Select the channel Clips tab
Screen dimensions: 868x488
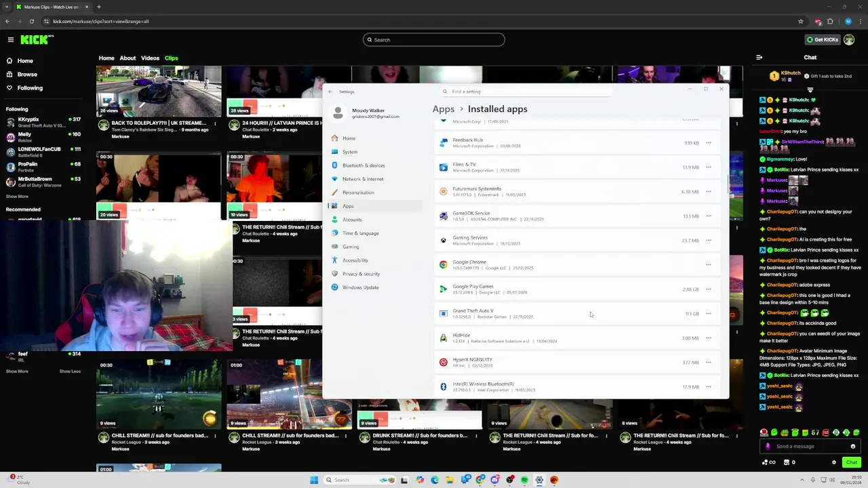click(171, 58)
